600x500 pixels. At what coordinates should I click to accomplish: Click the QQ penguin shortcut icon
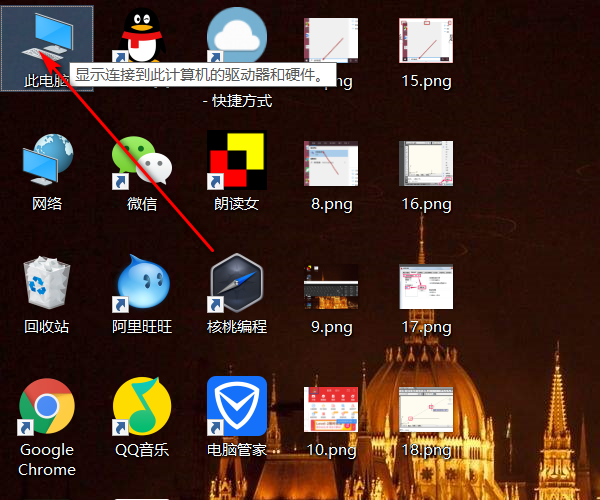point(142,40)
